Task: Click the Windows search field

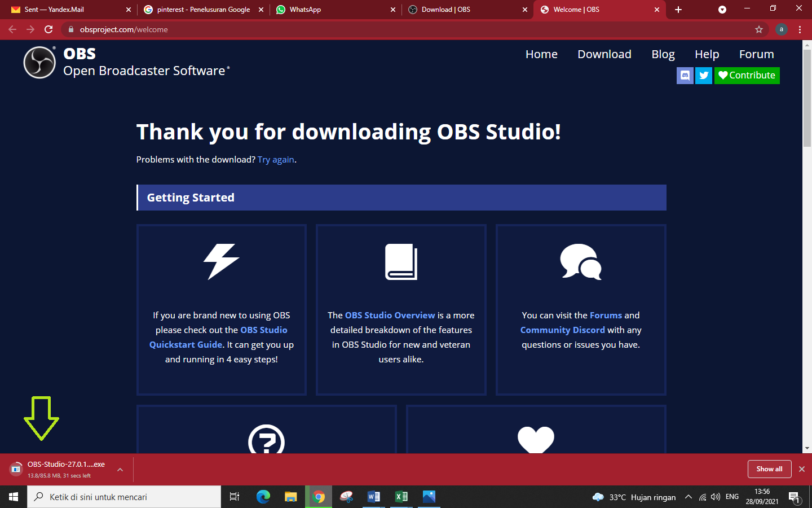Action: pos(124,497)
